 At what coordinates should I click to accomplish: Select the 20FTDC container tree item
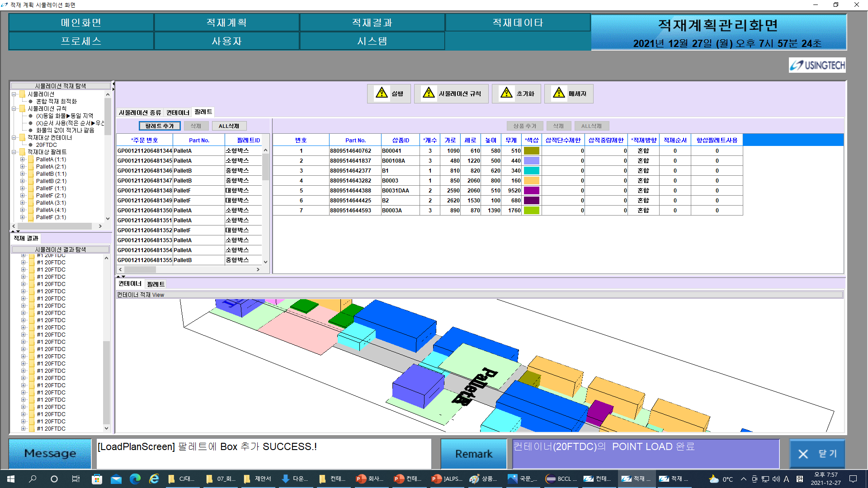tap(47, 145)
